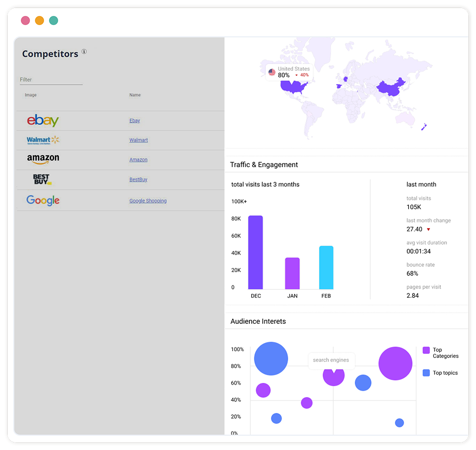This screenshot has height=450, width=476.
Task: Click the Best Buy logo image
Action: point(42,179)
